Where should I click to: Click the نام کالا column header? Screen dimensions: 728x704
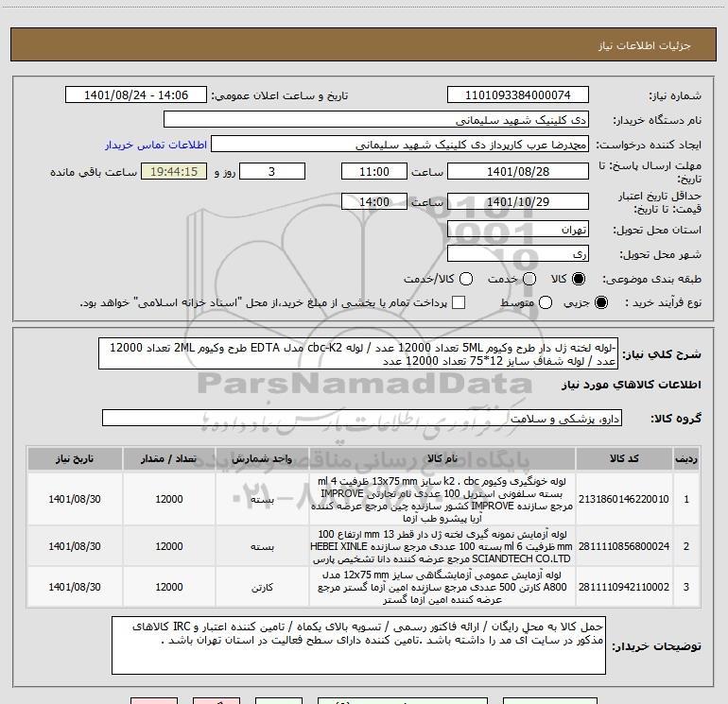pyautogui.click(x=442, y=459)
